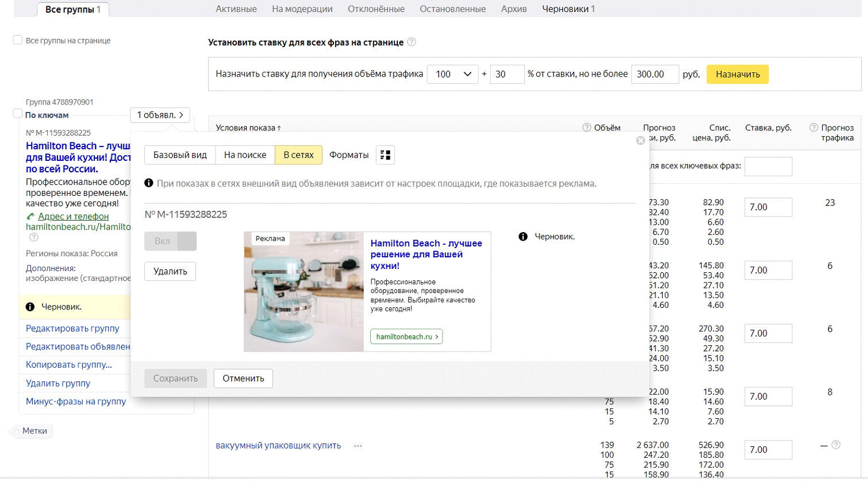Click the 7.00 bid field beside price 145.80
This screenshot has width=868, height=486.
pyautogui.click(x=769, y=271)
